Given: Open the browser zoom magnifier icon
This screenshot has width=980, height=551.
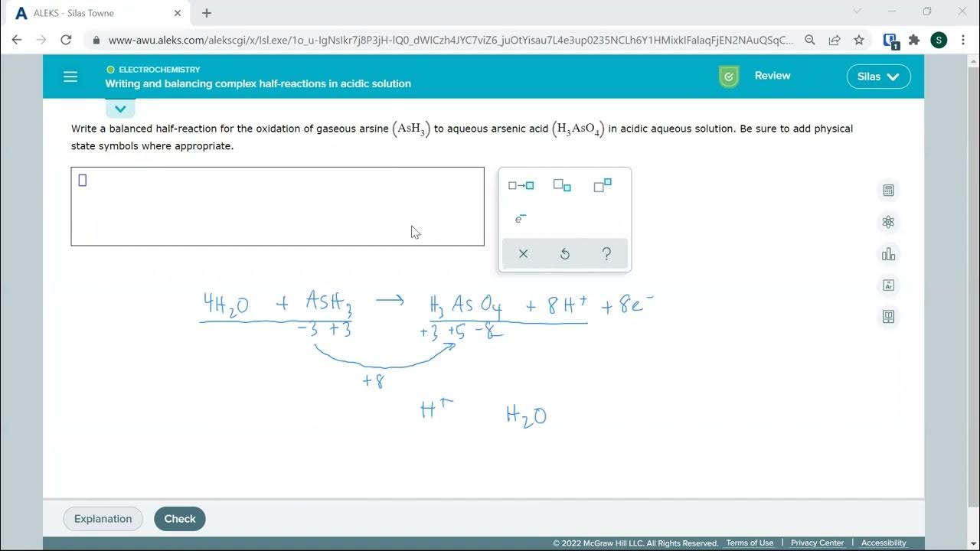Looking at the screenshot, I should click(810, 41).
